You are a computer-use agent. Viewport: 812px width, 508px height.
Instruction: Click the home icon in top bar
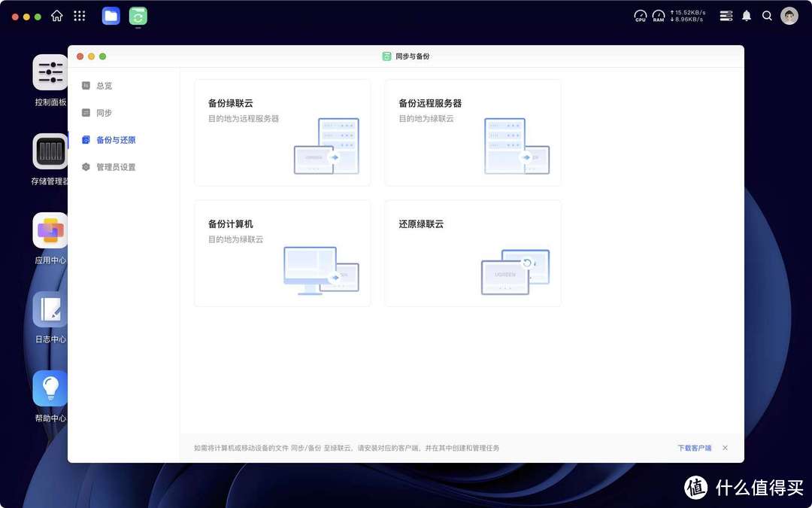[56, 16]
